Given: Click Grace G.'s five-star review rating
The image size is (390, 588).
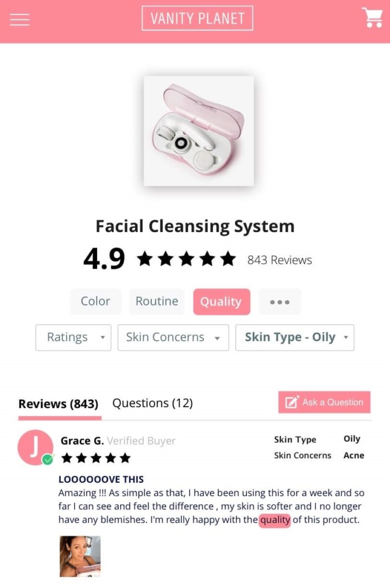Looking at the screenshot, I should (x=95, y=458).
